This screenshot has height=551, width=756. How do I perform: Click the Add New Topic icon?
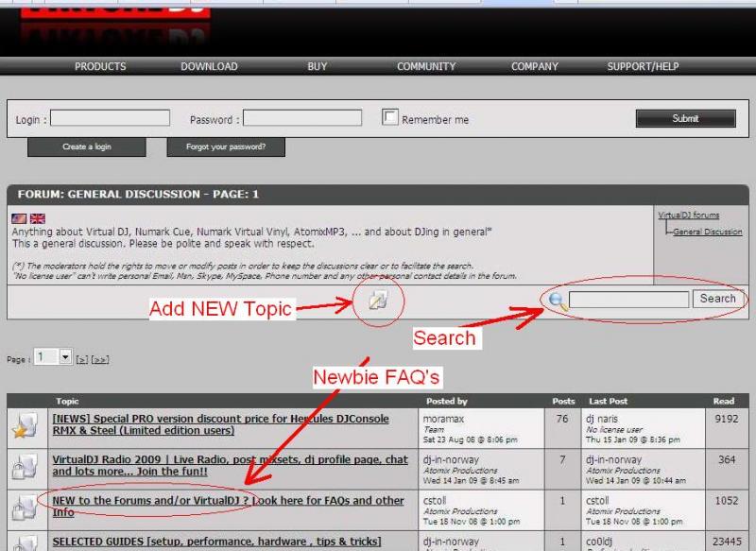[378, 301]
